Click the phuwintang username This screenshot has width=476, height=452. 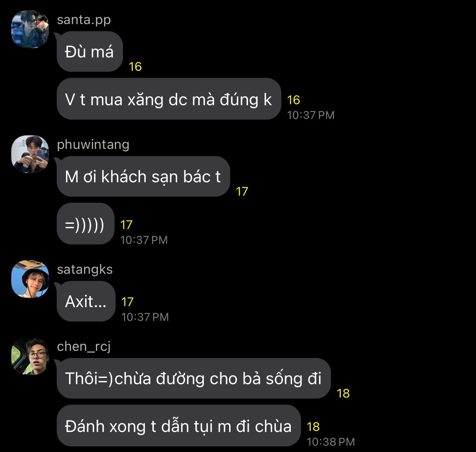[x=93, y=144]
